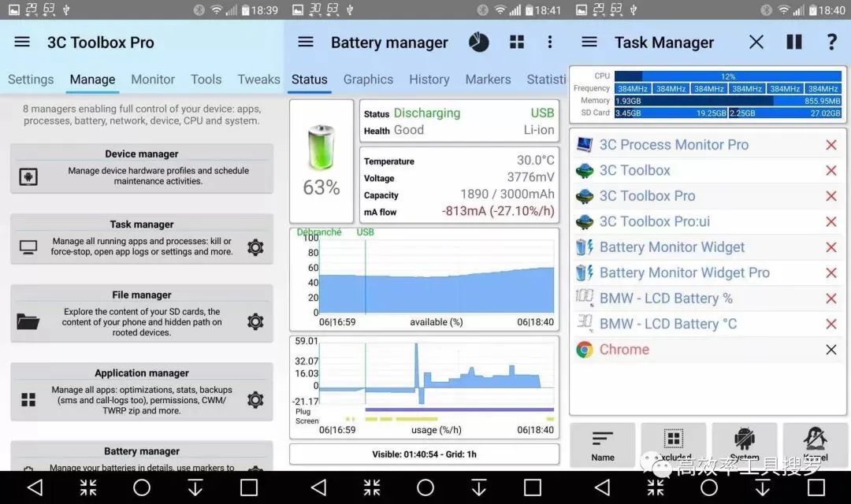Tap the green battery icon showing 63%

321,147
